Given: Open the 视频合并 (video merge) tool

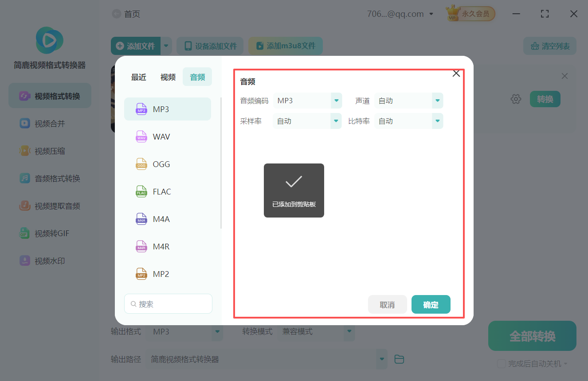Looking at the screenshot, I should [x=49, y=123].
